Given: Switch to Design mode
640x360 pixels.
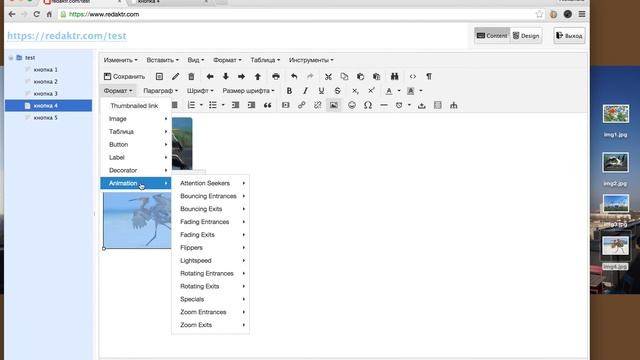Looking at the screenshot, I should (x=526, y=36).
